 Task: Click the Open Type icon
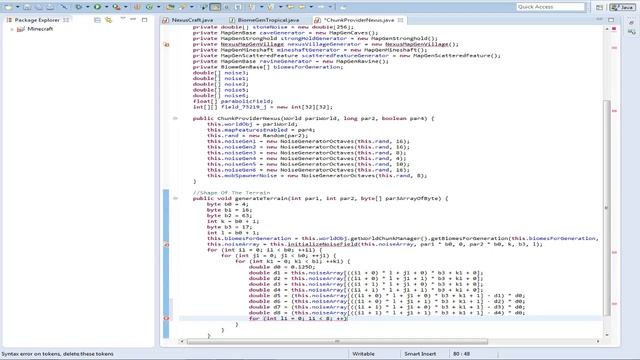(170, 7)
